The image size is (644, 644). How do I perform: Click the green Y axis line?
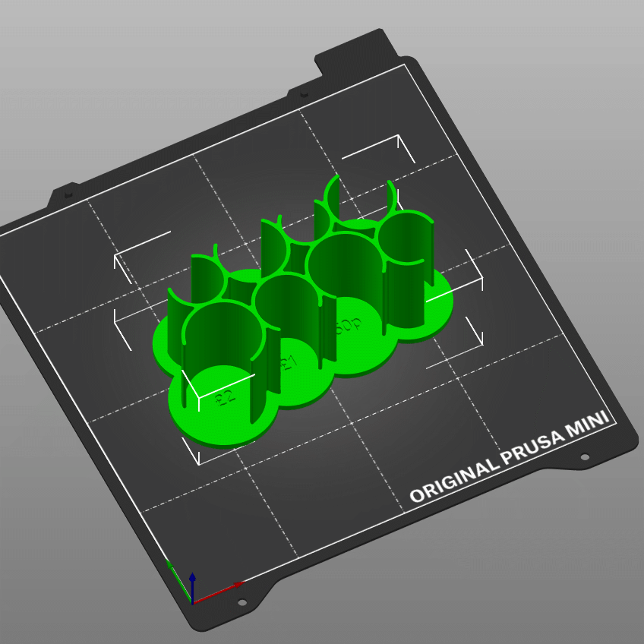[178, 580]
